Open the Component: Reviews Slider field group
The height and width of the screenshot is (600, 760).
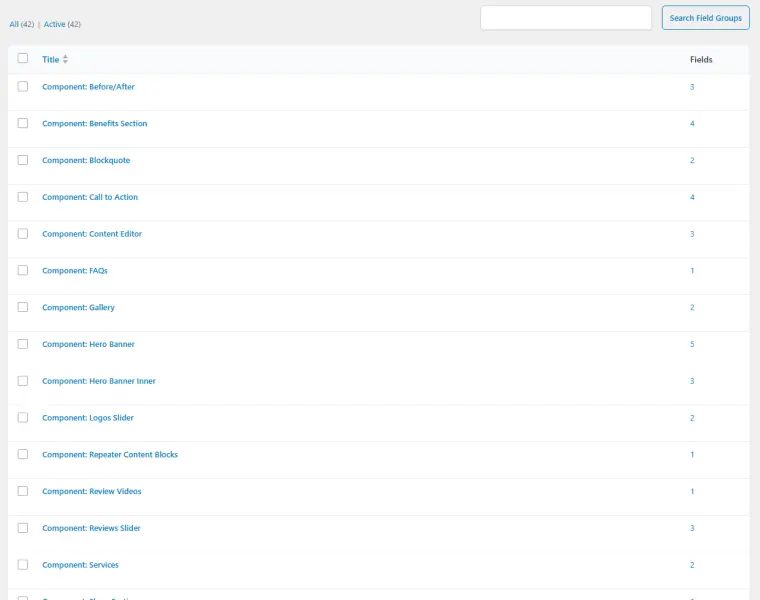(x=91, y=529)
